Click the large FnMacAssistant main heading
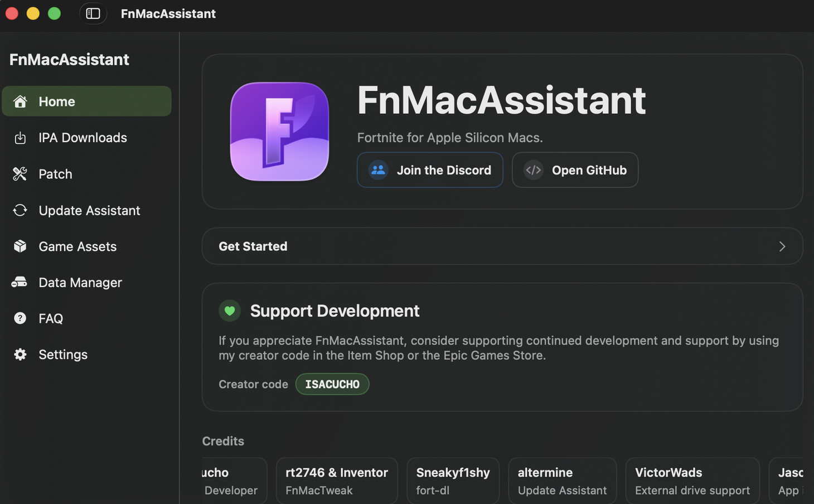This screenshot has height=504, width=814. click(501, 100)
